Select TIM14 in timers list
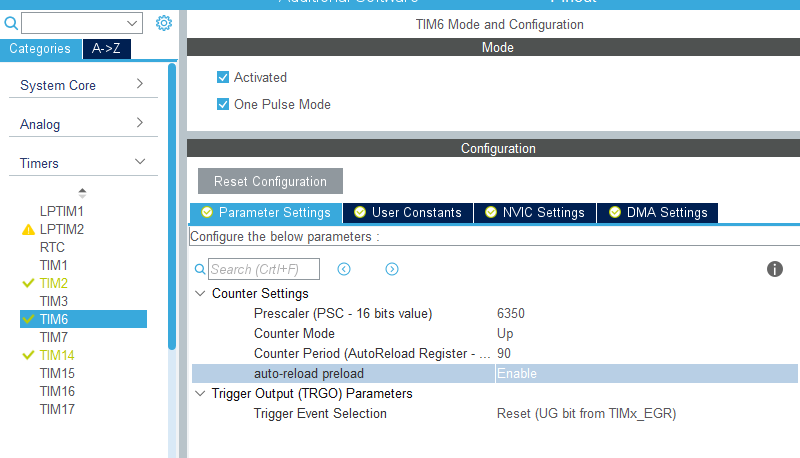Image resolution: width=800 pixels, height=458 pixels. point(57,355)
